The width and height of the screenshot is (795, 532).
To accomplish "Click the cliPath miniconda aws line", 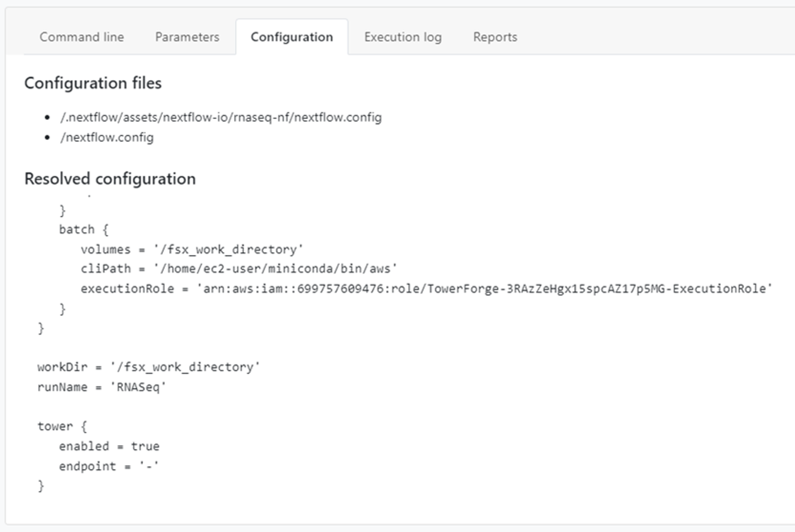I will (239, 269).
